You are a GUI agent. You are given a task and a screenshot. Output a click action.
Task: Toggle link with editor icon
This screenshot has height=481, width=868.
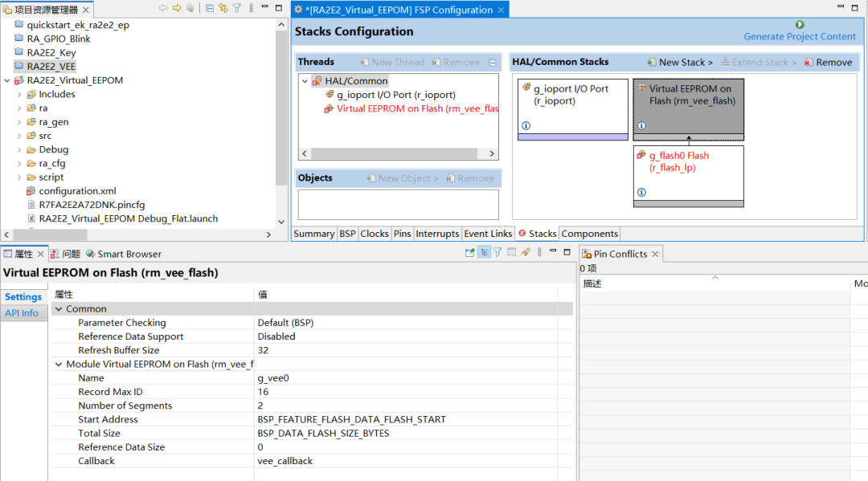pos(223,8)
